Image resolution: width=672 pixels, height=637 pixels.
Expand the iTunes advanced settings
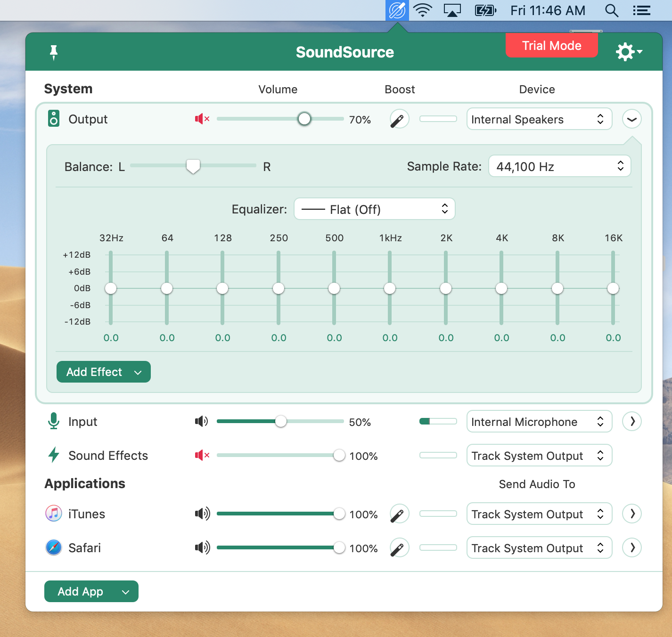click(632, 514)
